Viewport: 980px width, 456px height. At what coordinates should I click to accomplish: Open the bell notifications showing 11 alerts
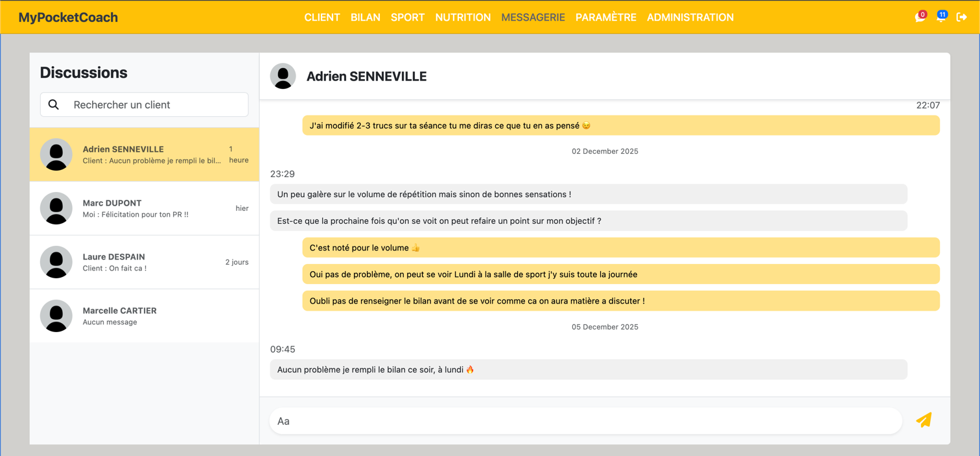click(942, 17)
